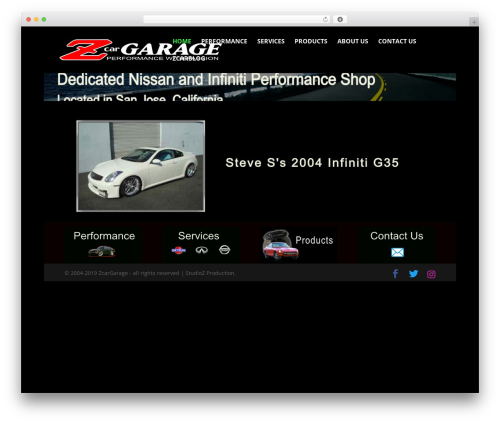Click the Performance tile heading
Screen dimensions: 500x423
tap(104, 236)
